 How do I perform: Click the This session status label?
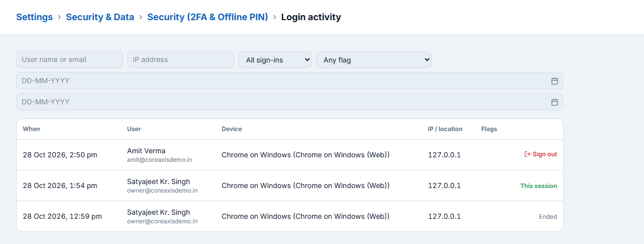539,186
